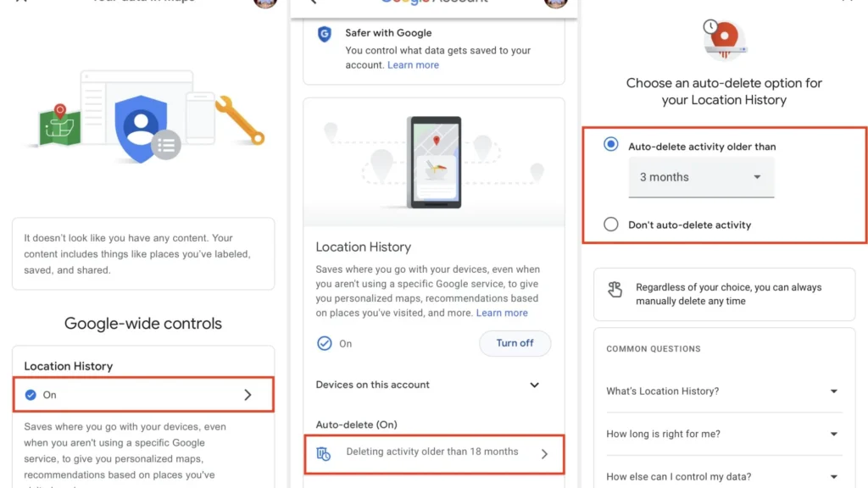Expand How else can I control my data
The image size is (868, 488).
click(x=833, y=477)
